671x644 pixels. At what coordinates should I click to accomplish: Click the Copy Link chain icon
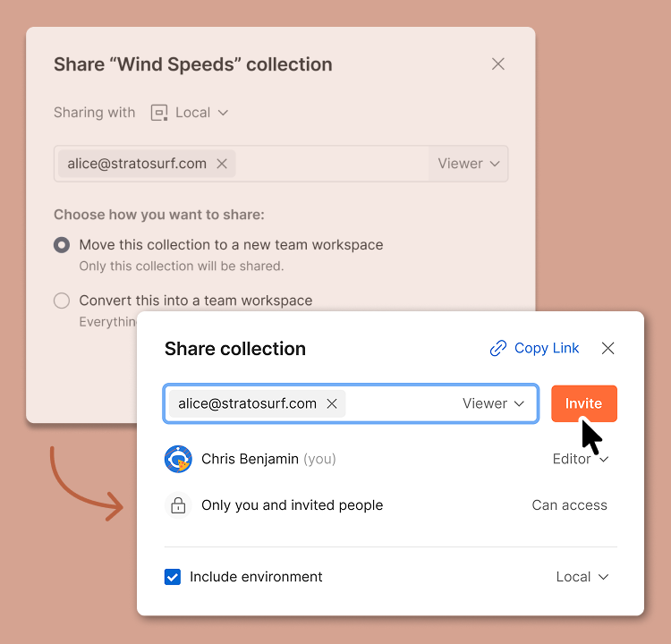tap(498, 349)
